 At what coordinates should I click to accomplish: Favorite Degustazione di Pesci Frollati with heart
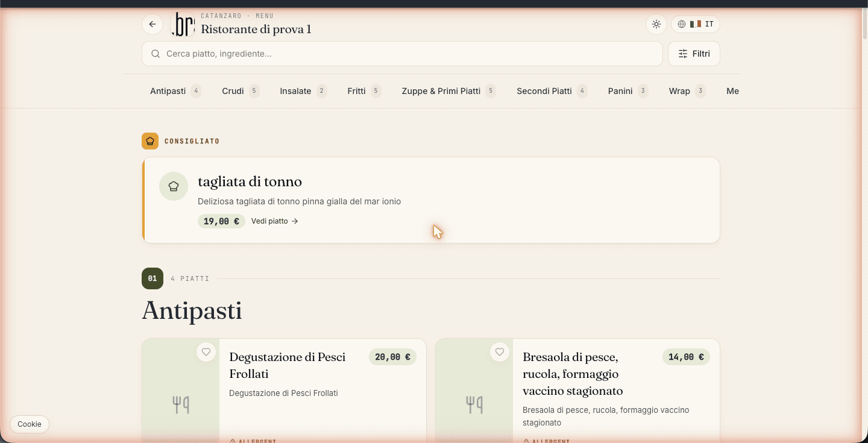point(206,352)
